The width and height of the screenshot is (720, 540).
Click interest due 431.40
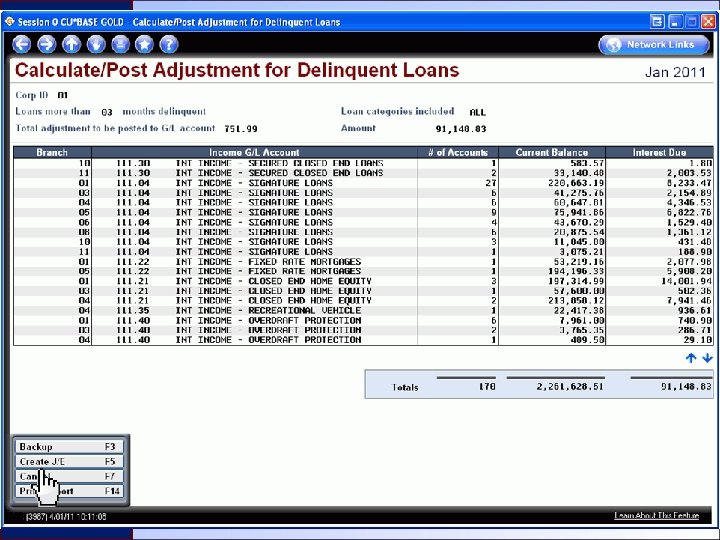[x=695, y=242]
